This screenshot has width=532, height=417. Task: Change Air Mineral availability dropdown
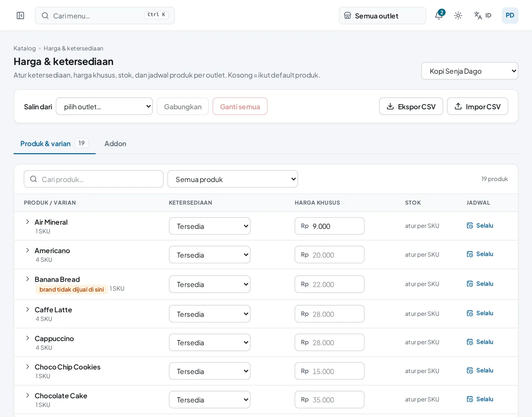pos(209,226)
